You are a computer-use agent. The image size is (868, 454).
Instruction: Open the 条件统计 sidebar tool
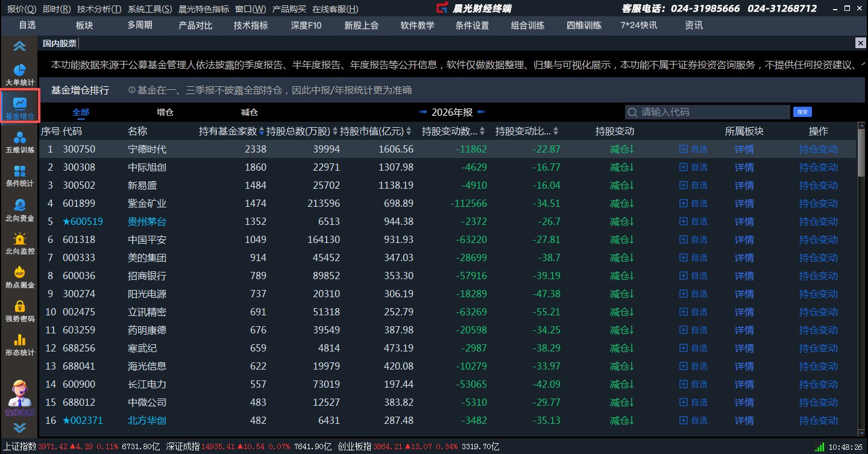pyautogui.click(x=19, y=176)
